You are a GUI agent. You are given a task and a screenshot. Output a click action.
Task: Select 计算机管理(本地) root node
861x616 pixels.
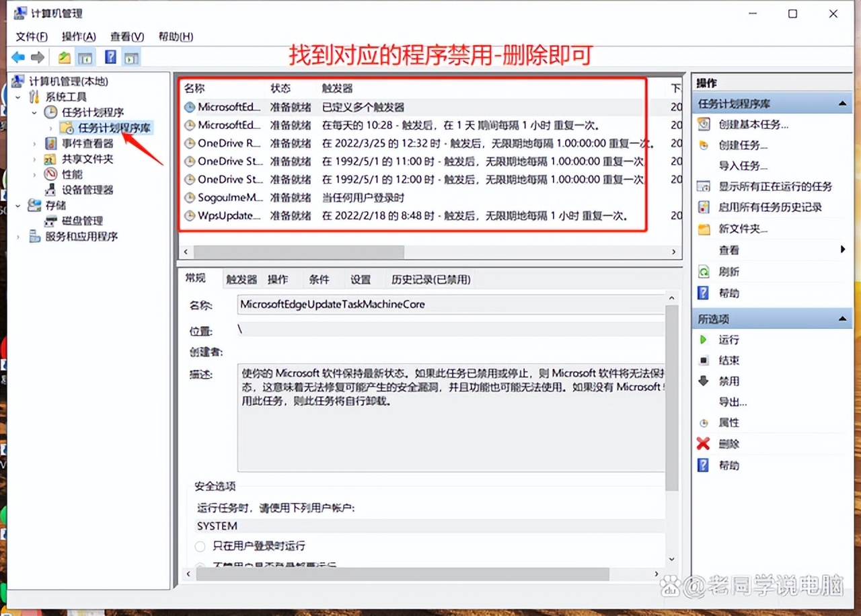tap(69, 81)
